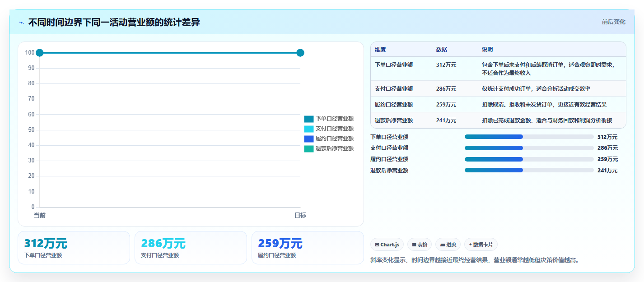This screenshot has height=282, width=644.
Task: Click the lightning icon beside the page title
Action: pos(21,22)
